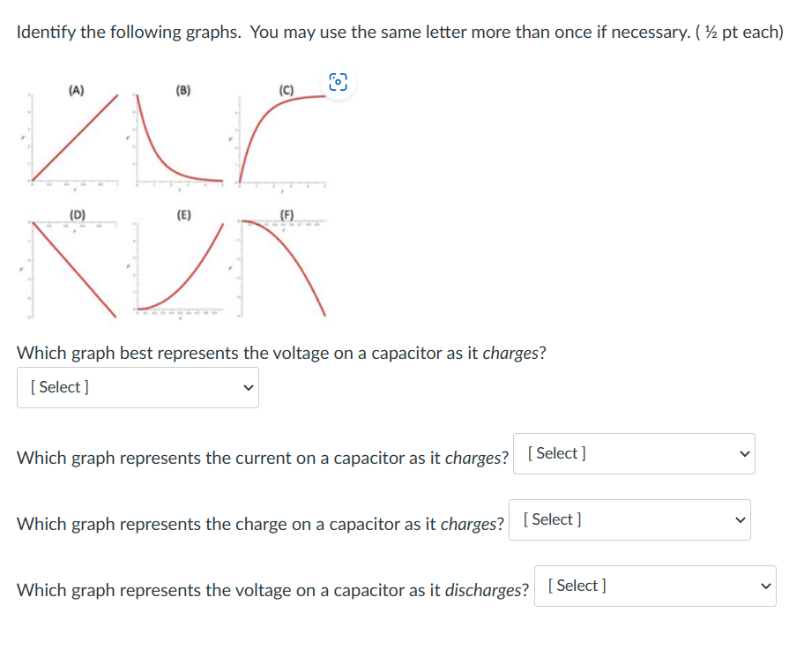Click chevron arrow of first Select dropdown
The height and width of the screenshot is (672, 804).
[249, 388]
